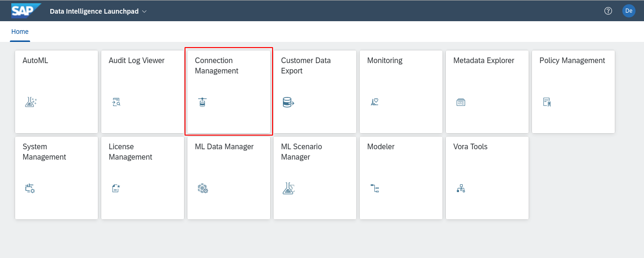Screen dimensions: 644x258
Task: Open the ML Data Manager tile title
Action: tap(224, 146)
